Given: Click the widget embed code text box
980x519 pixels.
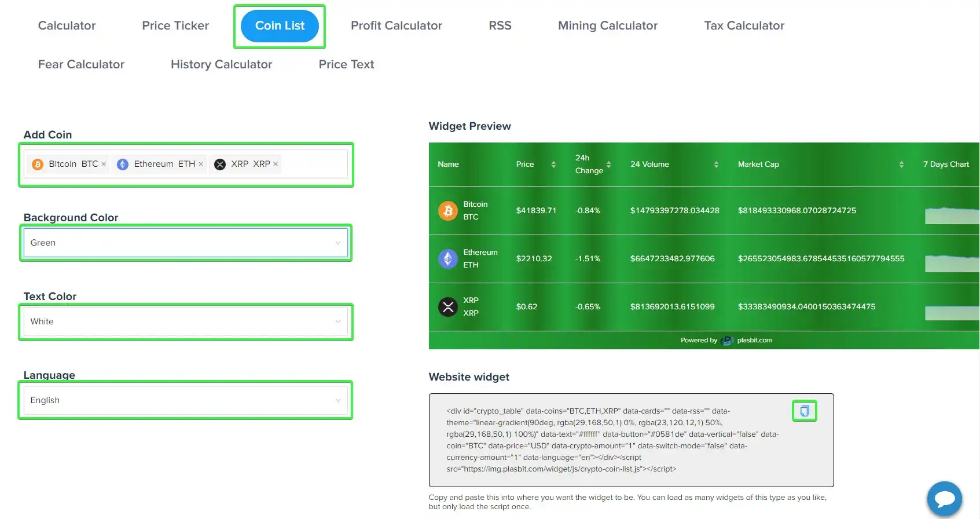Looking at the screenshot, I should (631, 440).
